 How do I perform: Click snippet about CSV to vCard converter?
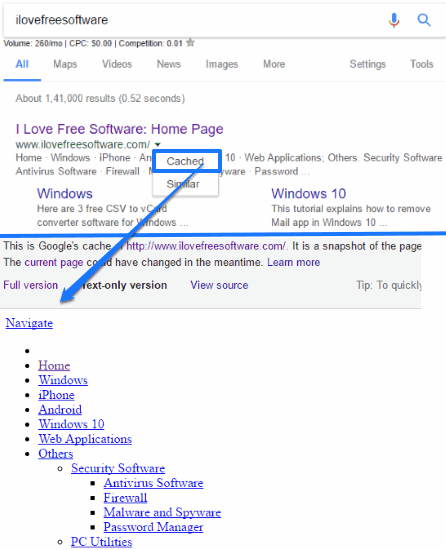[113, 215]
